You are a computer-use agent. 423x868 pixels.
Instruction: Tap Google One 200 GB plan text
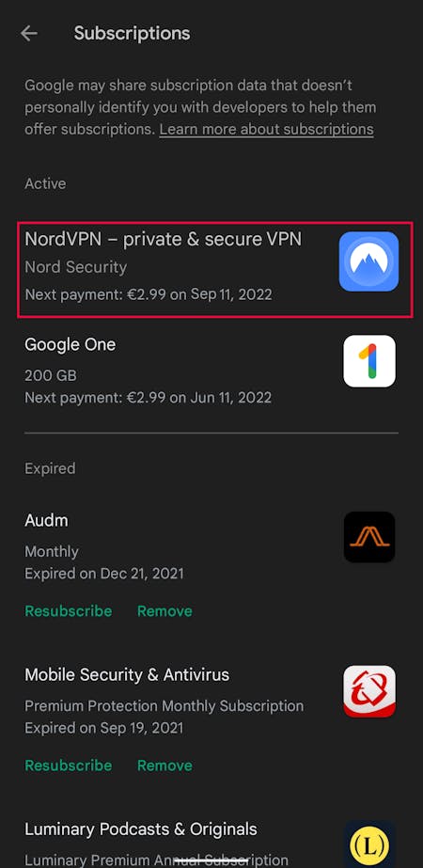pos(51,376)
